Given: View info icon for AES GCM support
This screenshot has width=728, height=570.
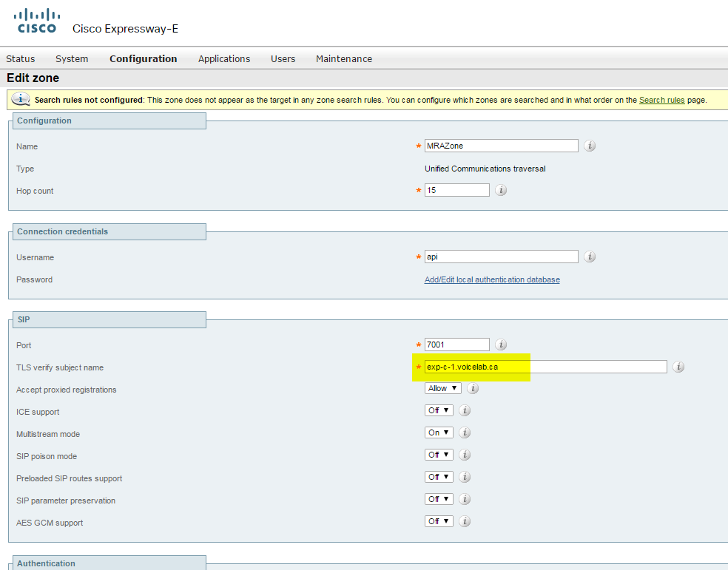Looking at the screenshot, I should click(x=465, y=521).
